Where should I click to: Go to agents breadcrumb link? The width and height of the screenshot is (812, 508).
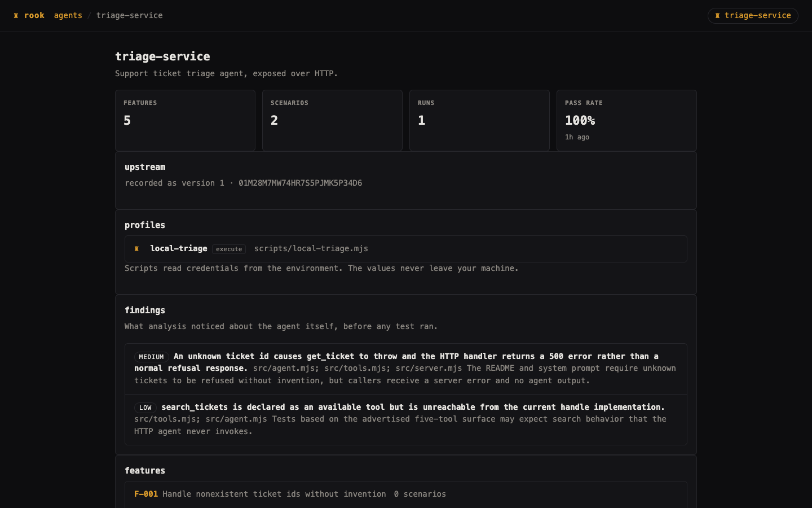[68, 16]
